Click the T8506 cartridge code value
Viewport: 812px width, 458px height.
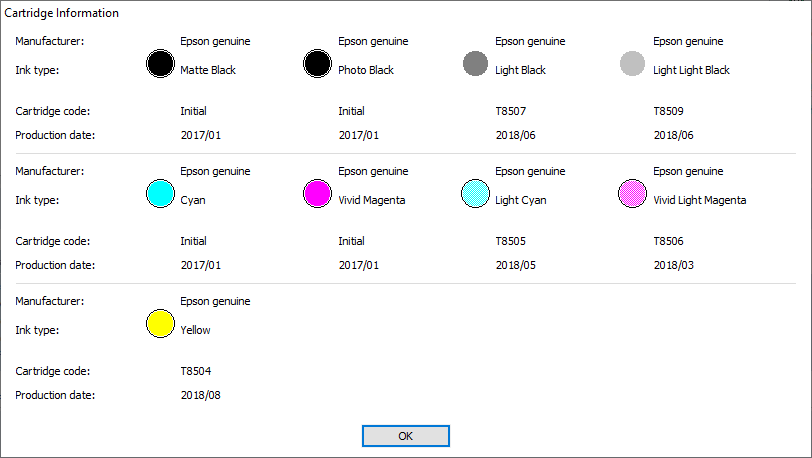(668, 241)
